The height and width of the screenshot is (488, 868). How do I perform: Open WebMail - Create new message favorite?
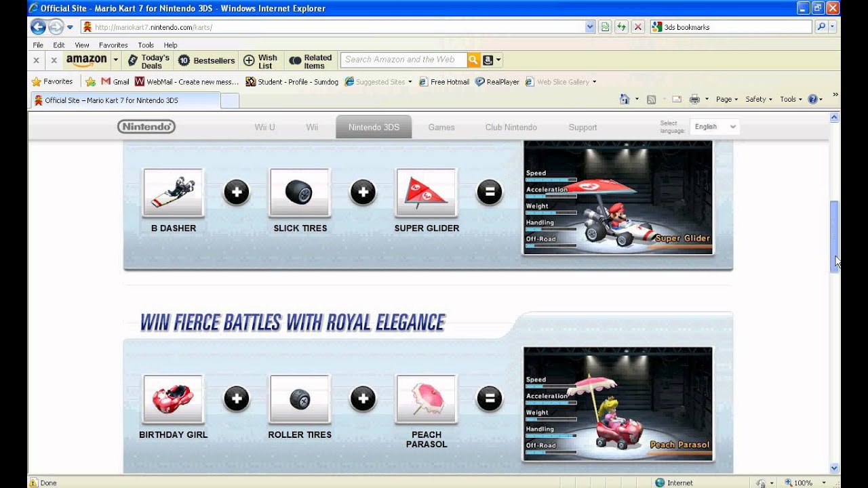tap(187, 81)
